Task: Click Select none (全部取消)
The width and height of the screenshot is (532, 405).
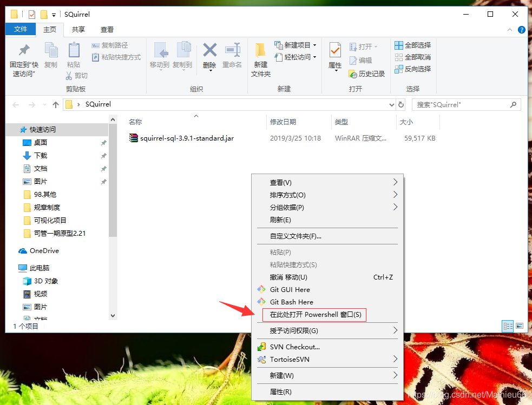Action: pos(412,57)
